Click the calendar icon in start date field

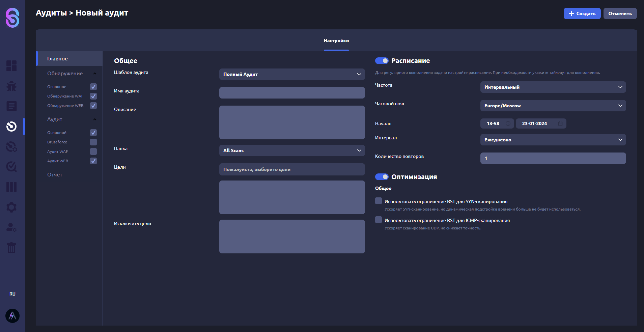(560, 123)
